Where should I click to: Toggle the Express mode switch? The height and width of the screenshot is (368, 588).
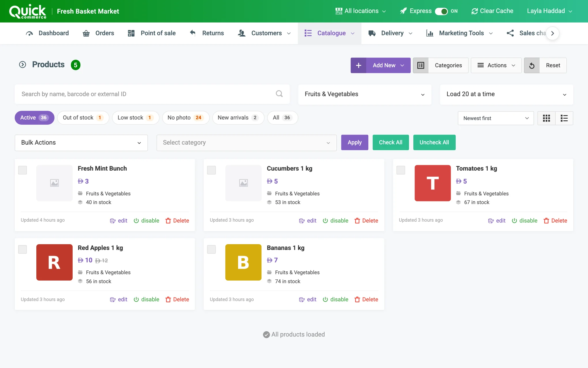441,11
